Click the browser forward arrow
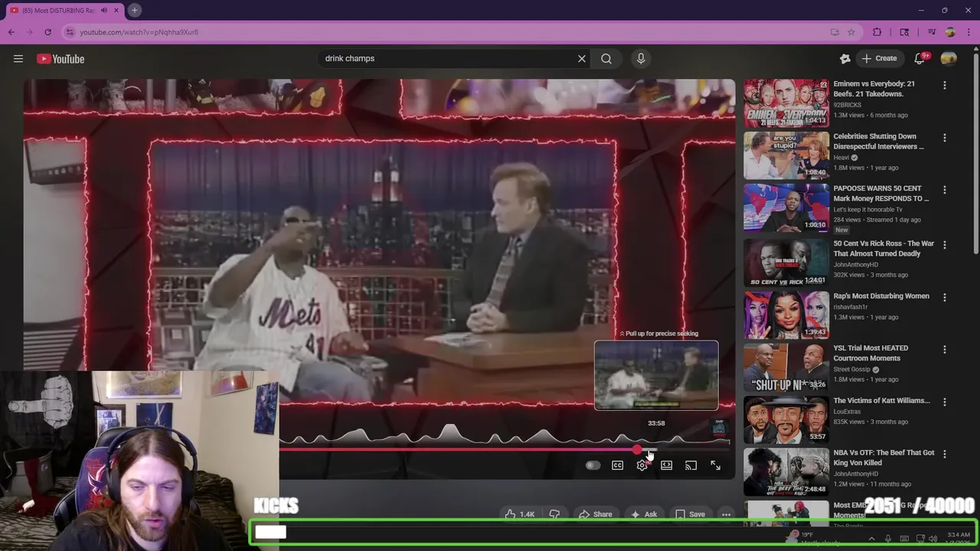 (x=30, y=32)
